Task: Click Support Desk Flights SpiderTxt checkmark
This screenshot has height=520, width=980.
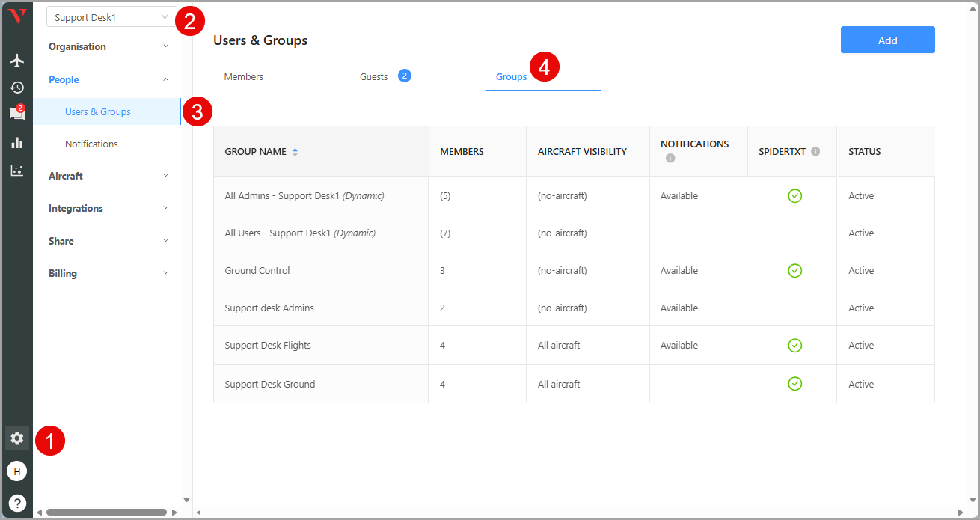Action: click(x=794, y=345)
